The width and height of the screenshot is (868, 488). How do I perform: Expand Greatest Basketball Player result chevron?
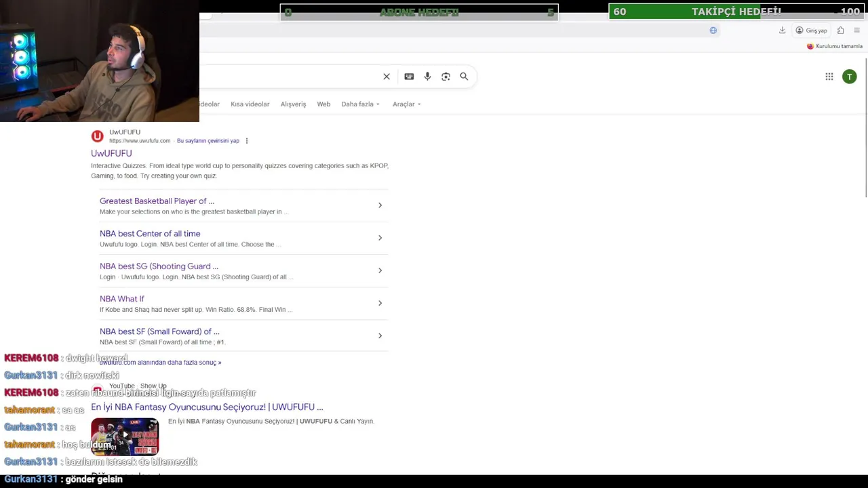click(380, 205)
